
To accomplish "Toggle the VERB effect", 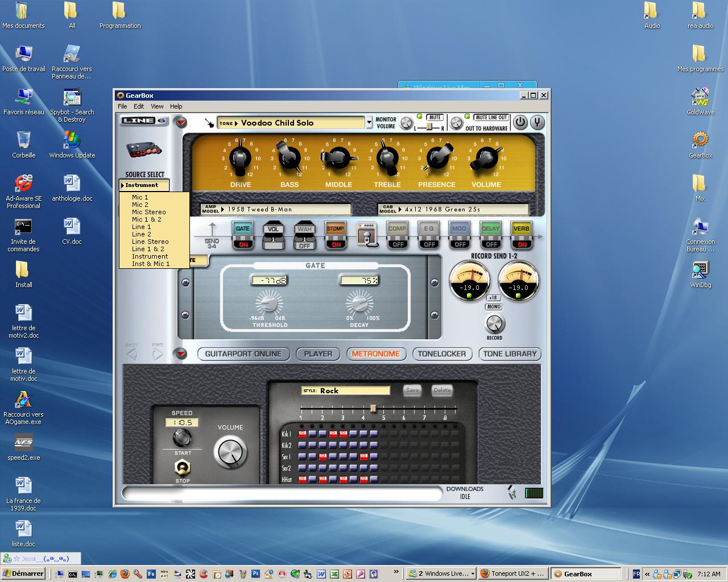I will click(x=521, y=235).
